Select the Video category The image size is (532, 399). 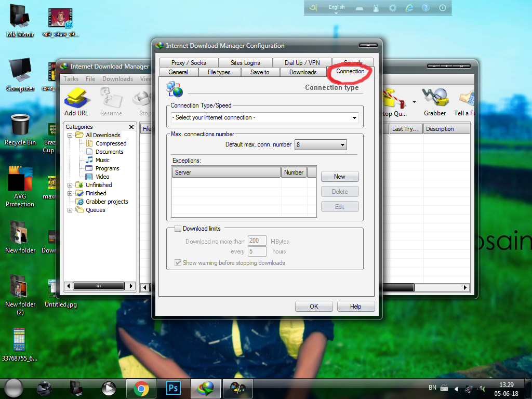[x=102, y=177]
